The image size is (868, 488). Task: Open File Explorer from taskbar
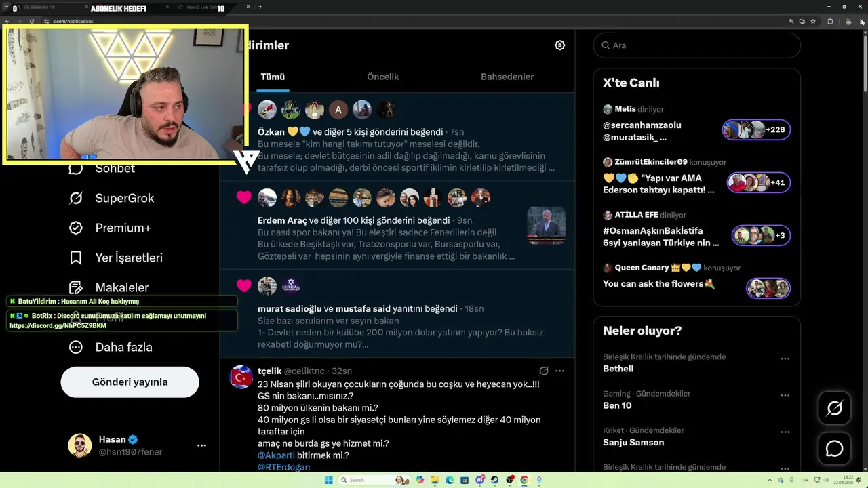(435, 480)
